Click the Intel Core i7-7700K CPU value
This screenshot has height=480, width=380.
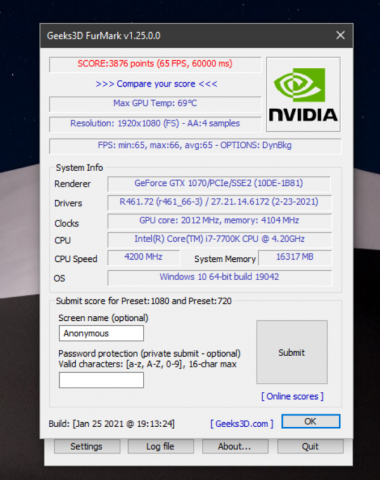click(x=219, y=239)
